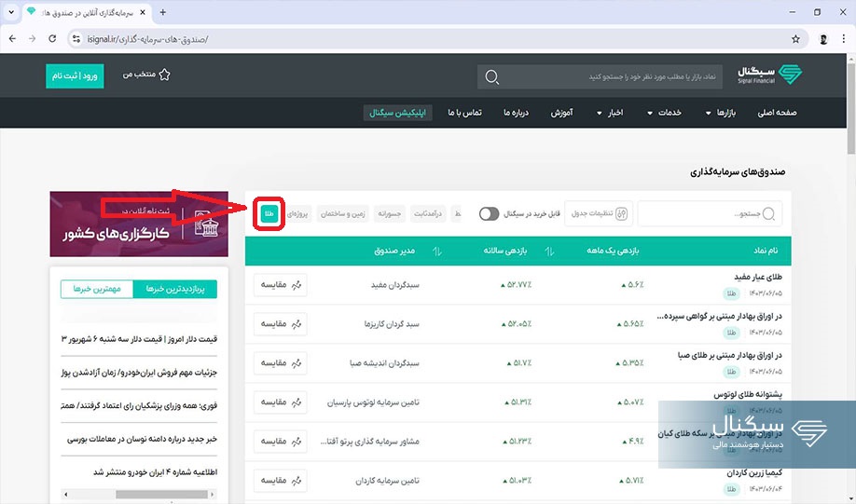Click the table جستجو filter field
856x504 pixels.
tap(710, 214)
